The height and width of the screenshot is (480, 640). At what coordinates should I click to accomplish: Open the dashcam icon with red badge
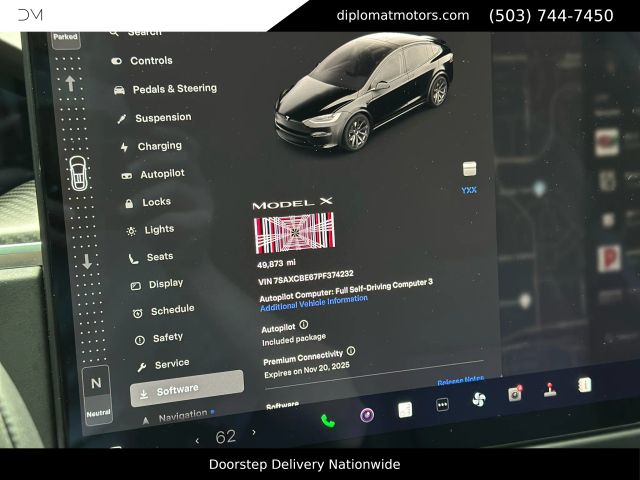click(515, 393)
